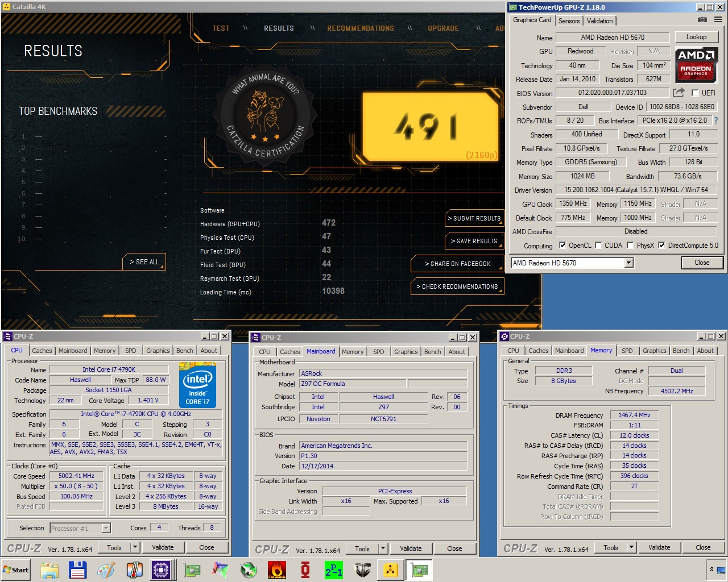Click the Tools button in left CPU-Z window

click(114, 547)
